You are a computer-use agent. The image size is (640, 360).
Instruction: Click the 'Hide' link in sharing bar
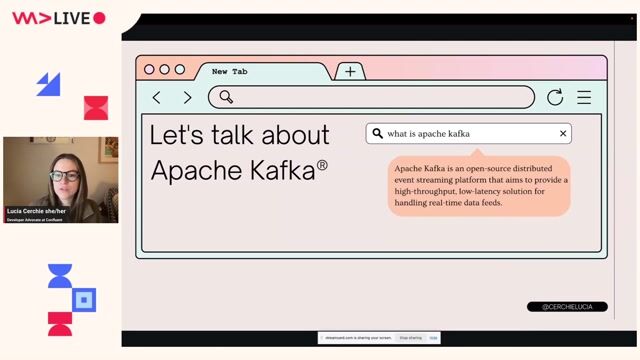[433, 338]
